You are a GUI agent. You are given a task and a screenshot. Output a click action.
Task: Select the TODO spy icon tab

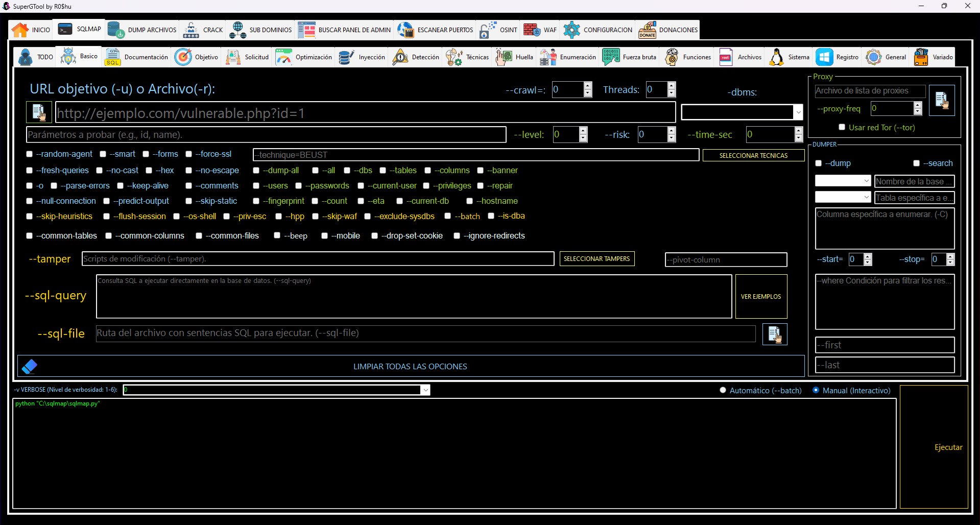click(x=25, y=57)
